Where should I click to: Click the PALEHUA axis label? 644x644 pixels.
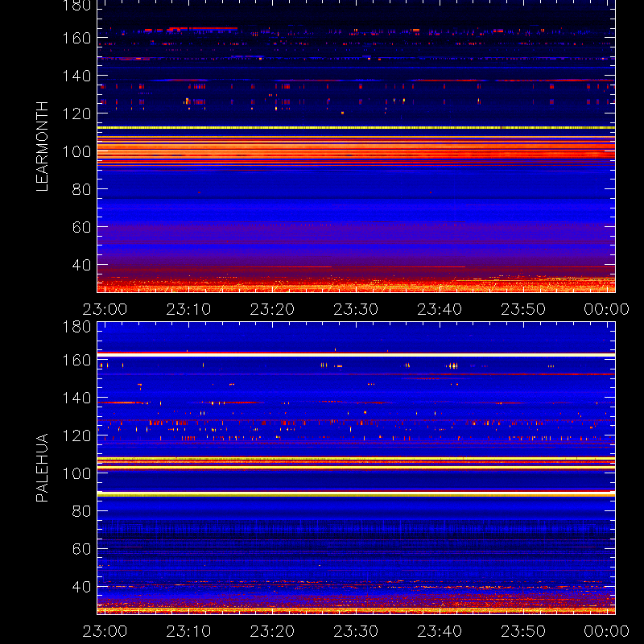click(x=42, y=468)
